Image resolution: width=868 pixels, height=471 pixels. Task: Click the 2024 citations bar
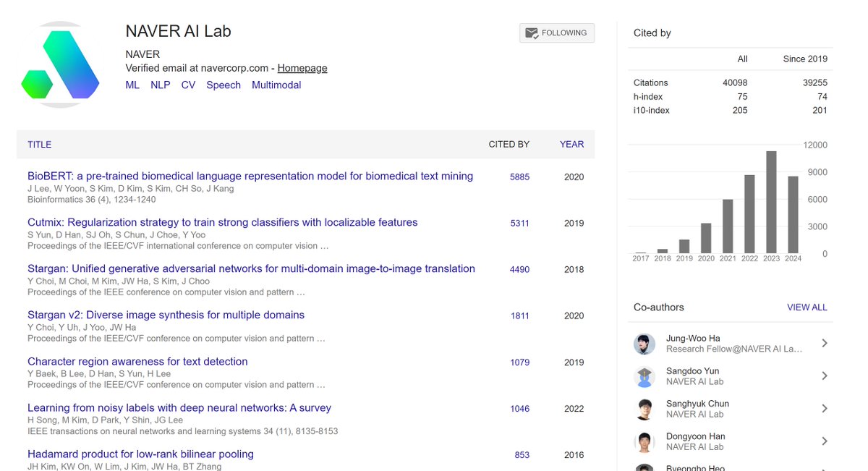click(x=793, y=215)
